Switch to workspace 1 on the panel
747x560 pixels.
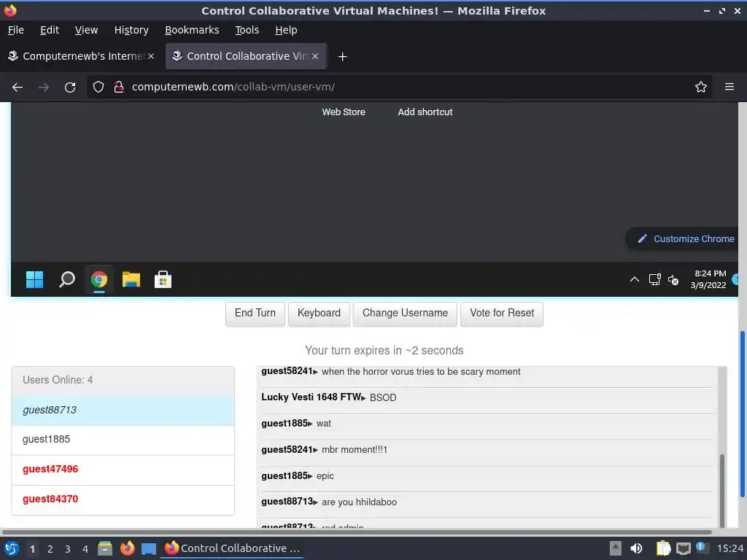pos(32,549)
